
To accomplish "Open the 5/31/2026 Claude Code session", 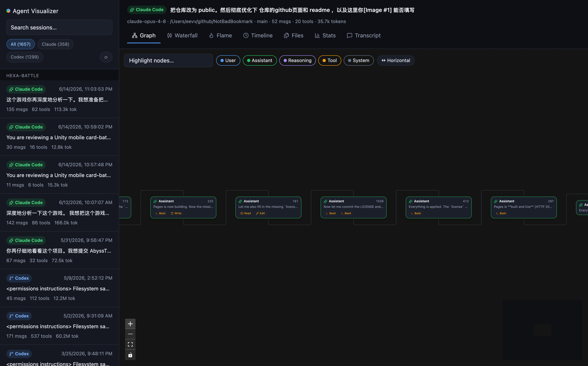I will pos(59,250).
